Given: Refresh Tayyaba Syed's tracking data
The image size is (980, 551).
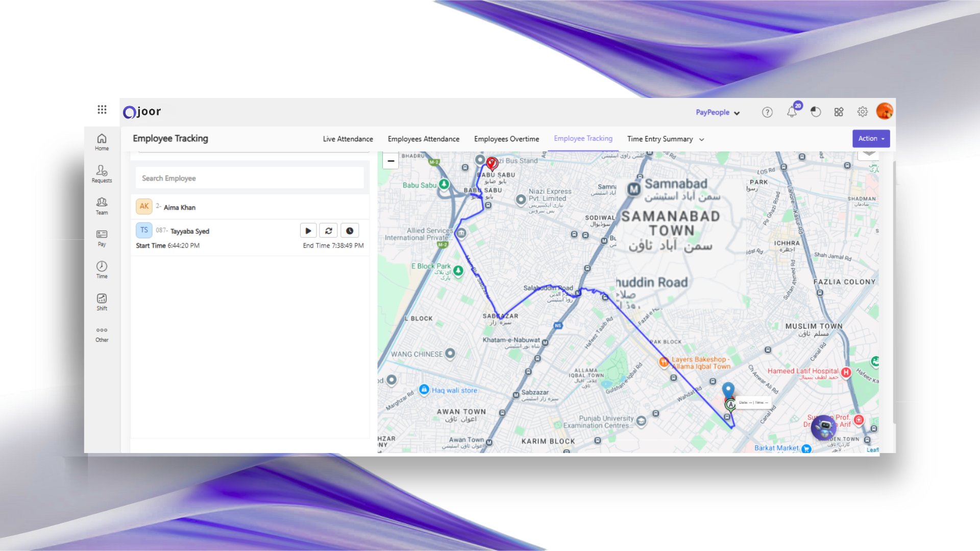Looking at the screenshot, I should click(329, 231).
